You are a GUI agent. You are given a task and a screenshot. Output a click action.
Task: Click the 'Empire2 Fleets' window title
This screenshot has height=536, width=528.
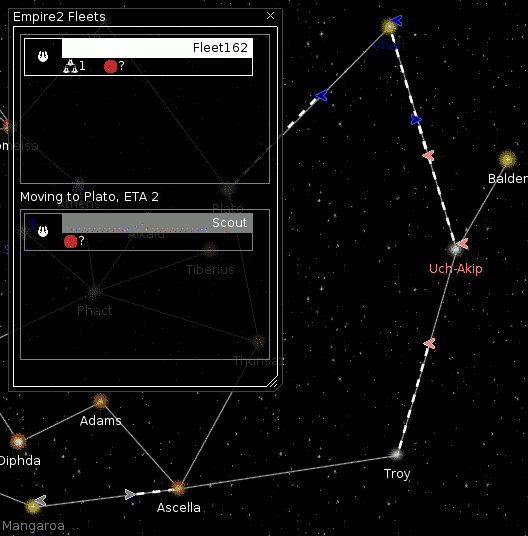point(59,17)
